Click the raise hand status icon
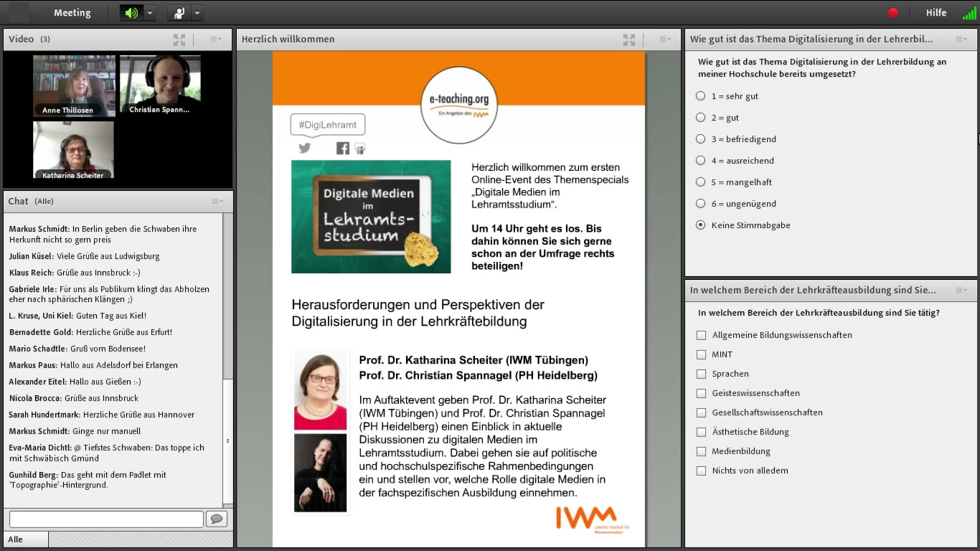Viewport: 980px width, 551px height. [x=179, y=13]
